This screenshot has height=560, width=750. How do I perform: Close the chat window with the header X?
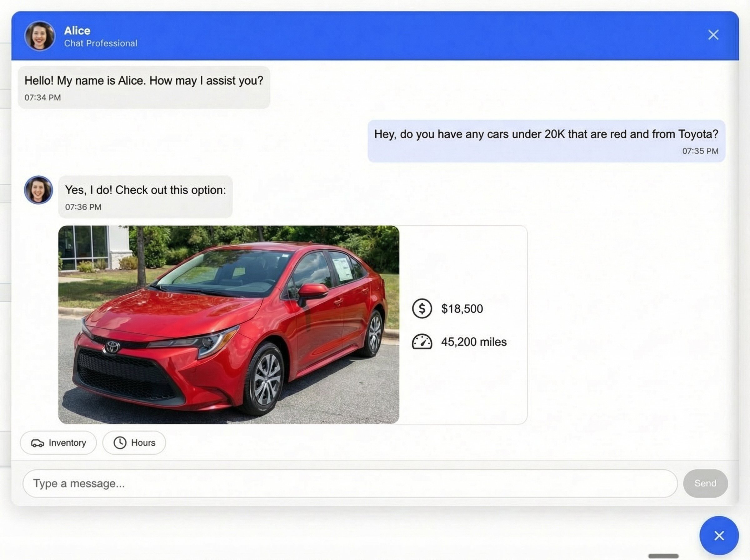tap(713, 35)
